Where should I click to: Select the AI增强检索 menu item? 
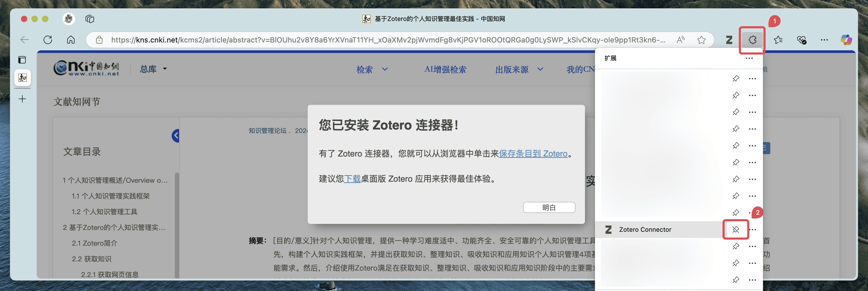[446, 70]
